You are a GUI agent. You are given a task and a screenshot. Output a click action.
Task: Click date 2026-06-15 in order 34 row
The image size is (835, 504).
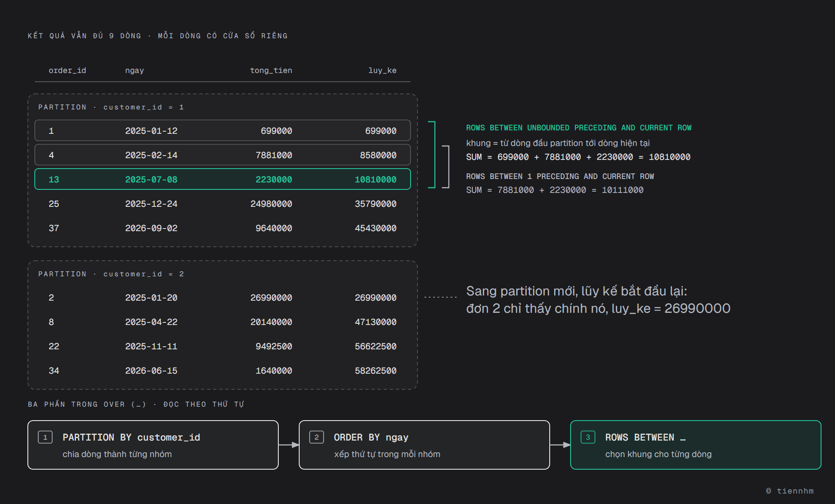(x=151, y=371)
